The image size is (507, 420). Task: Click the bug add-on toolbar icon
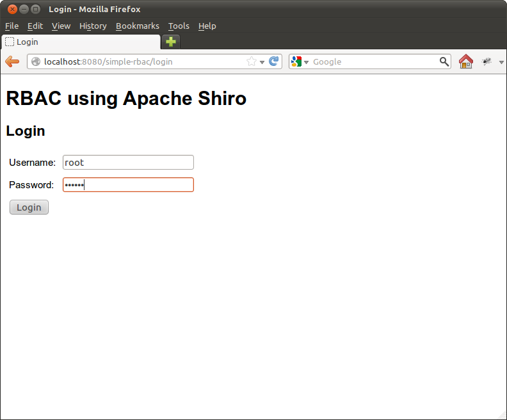[487, 61]
